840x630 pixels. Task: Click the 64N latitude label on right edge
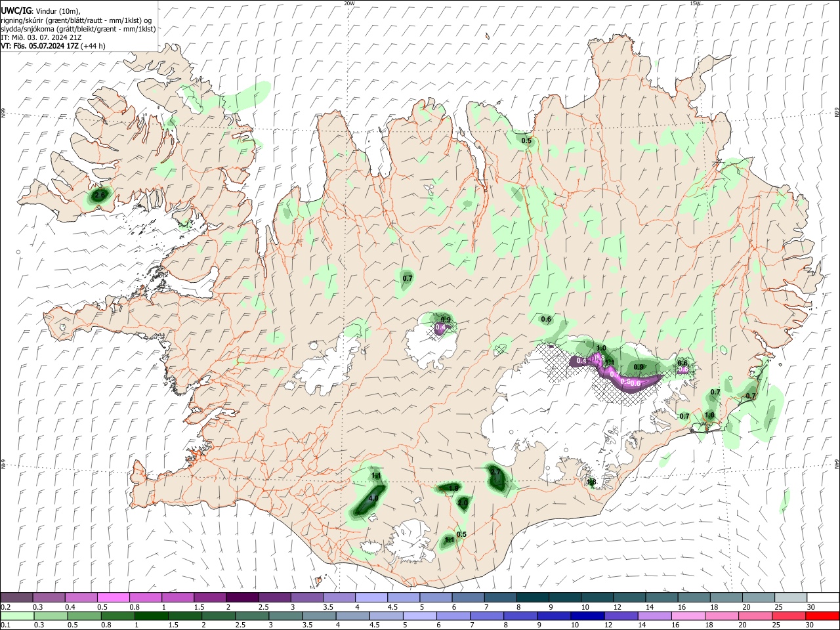pos(837,464)
